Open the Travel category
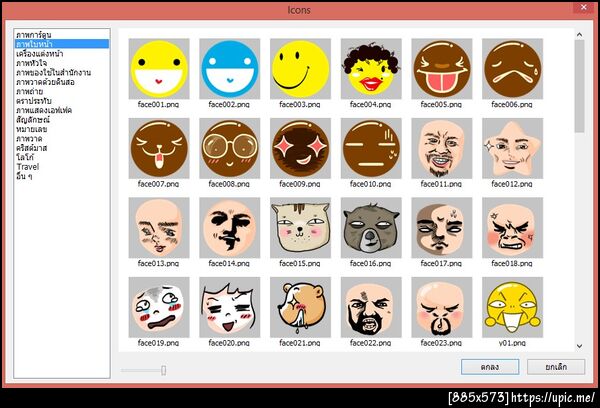This screenshot has width=600, height=408. (28, 166)
